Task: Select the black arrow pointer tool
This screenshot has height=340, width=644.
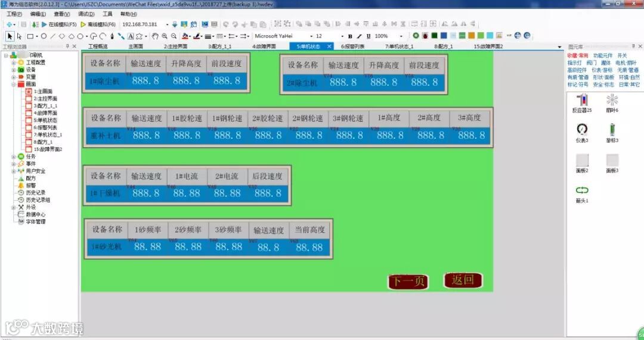Action: 10,36
